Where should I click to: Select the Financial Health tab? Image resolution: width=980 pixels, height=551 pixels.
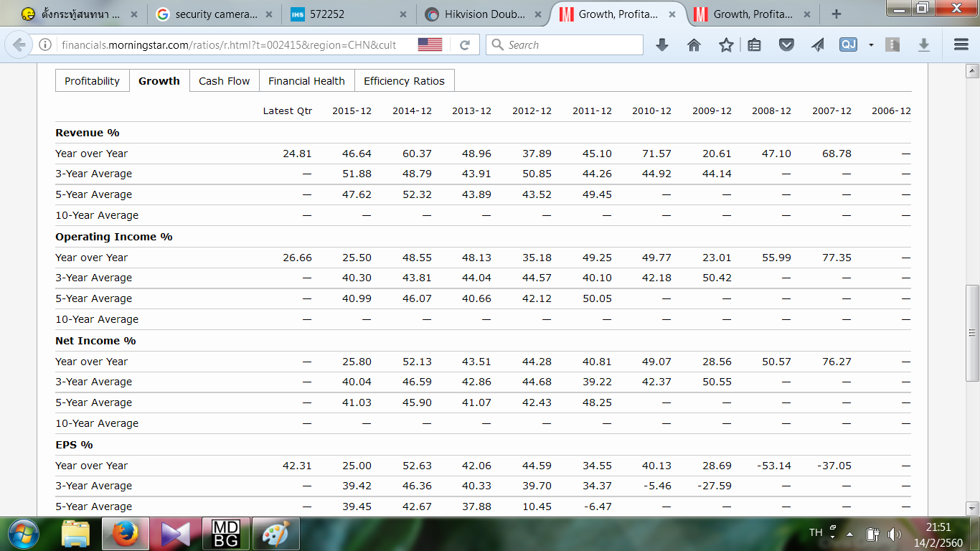[306, 81]
